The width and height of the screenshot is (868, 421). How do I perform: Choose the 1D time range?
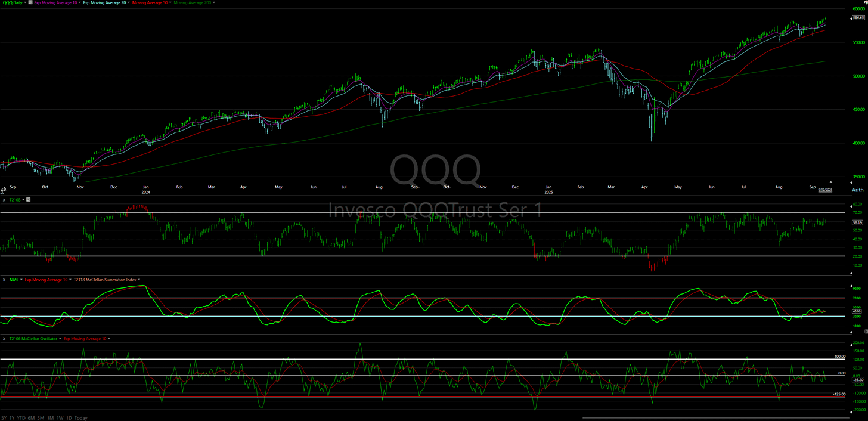[69, 418]
